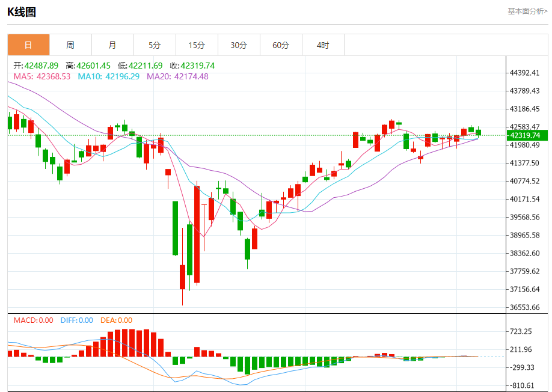Click the 40774.52 price axis label
The height and width of the screenshot is (392, 552).
click(524, 181)
